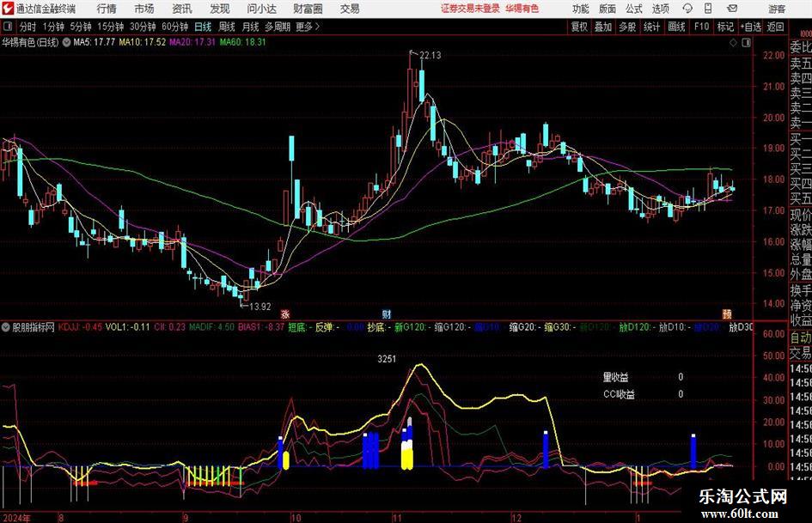
Task: Click the 量收益 label in the sub-chart
Action: pyautogui.click(x=616, y=378)
